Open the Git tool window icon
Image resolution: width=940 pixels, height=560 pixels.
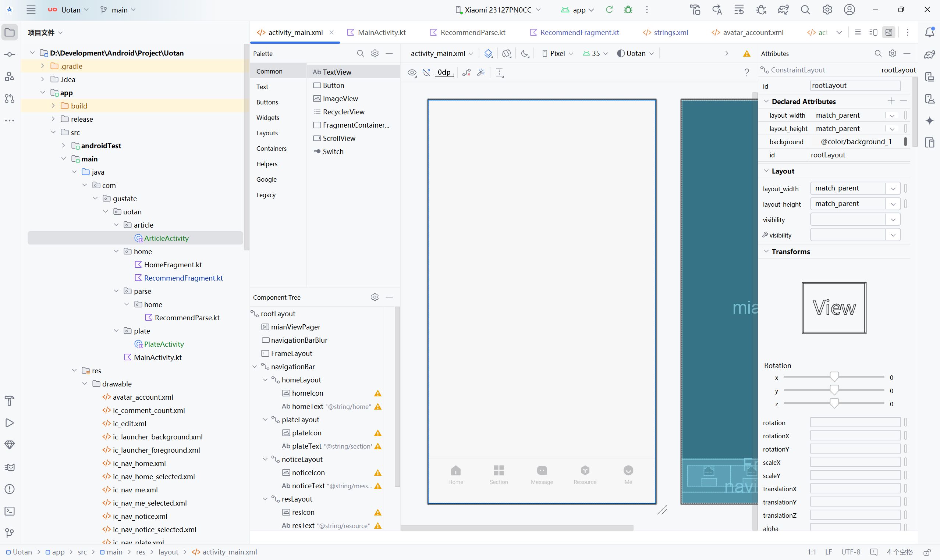pyautogui.click(x=10, y=533)
